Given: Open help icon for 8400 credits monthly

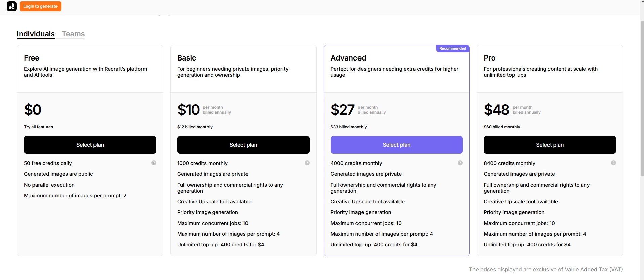Looking at the screenshot, I should (x=613, y=163).
